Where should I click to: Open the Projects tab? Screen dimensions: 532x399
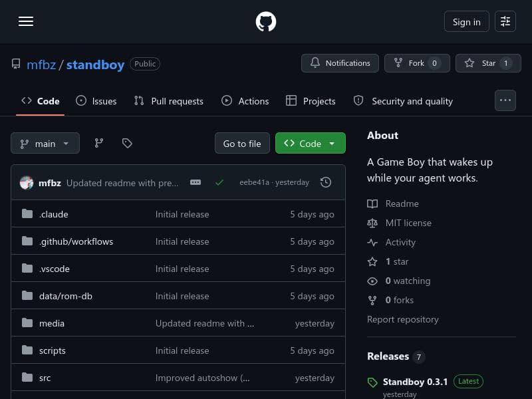click(311, 101)
